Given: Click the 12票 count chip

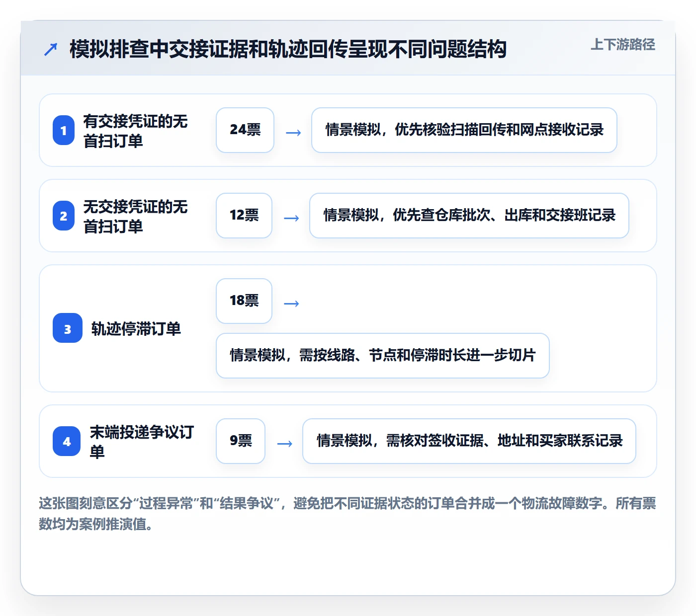Looking at the screenshot, I should click(244, 216).
